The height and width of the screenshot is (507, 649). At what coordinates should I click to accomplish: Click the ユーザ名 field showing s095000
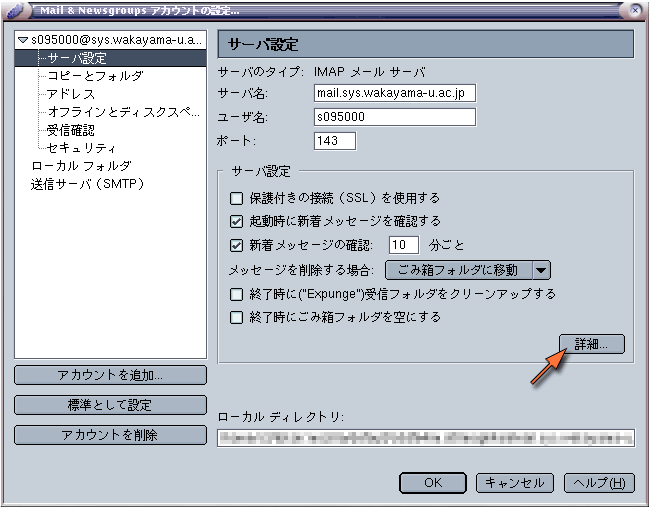tap(395, 117)
